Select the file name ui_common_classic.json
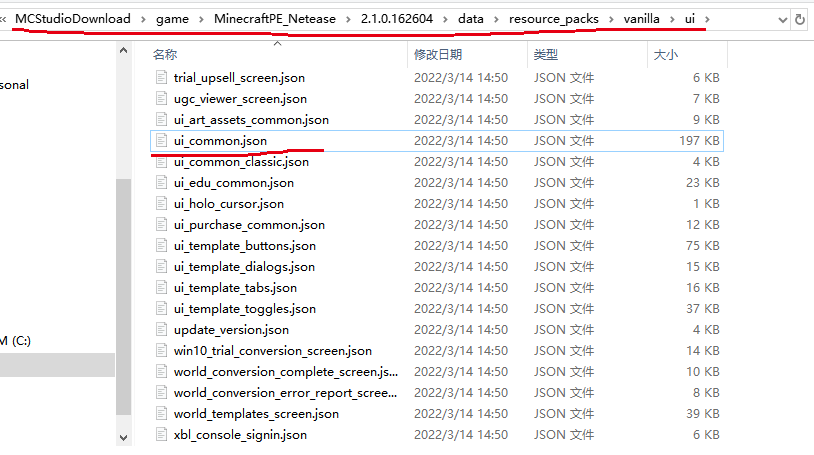Screen dimensions: 814x455 (x=241, y=162)
